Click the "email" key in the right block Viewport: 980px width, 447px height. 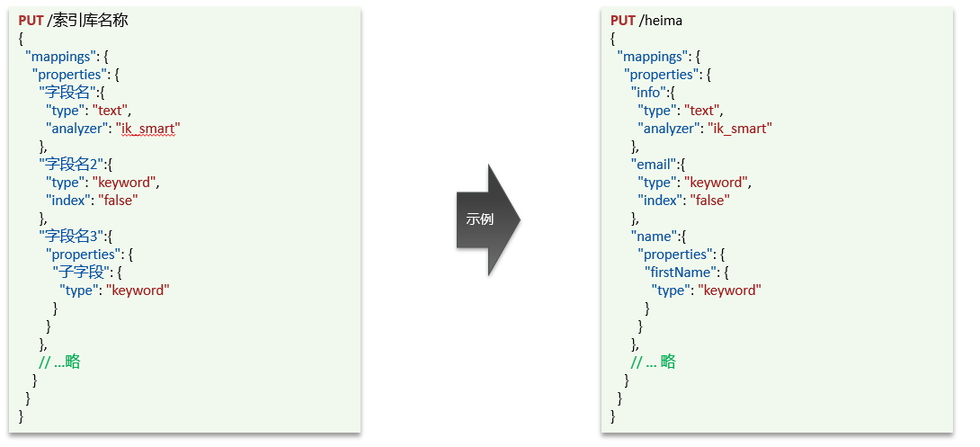click(x=654, y=165)
